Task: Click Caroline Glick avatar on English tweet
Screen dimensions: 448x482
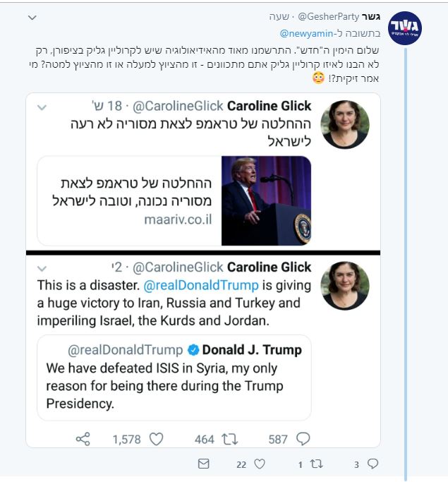Action: coord(345,285)
